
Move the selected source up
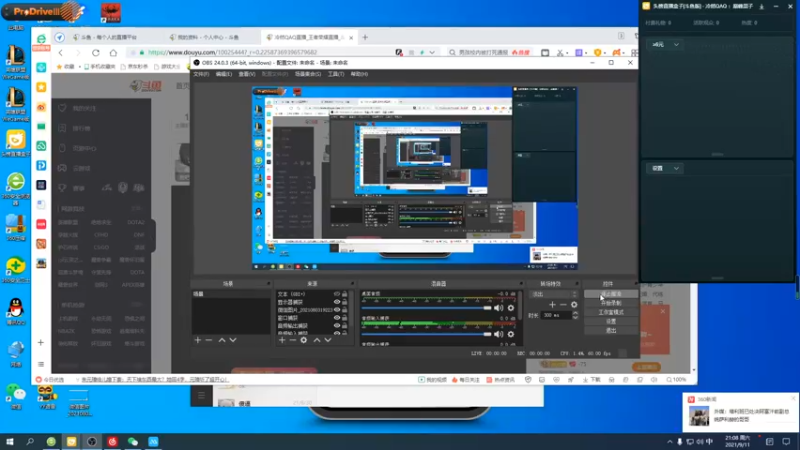pos(317,340)
